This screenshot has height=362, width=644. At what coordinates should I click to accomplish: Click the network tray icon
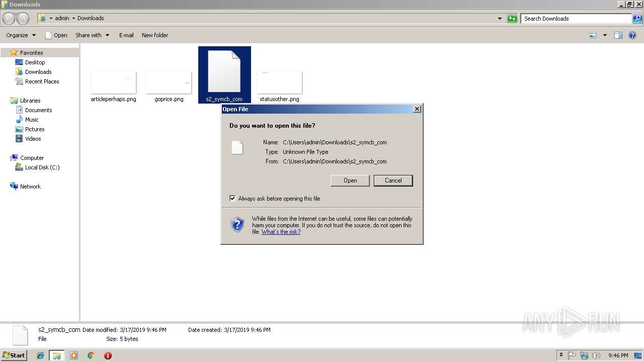pos(584,355)
